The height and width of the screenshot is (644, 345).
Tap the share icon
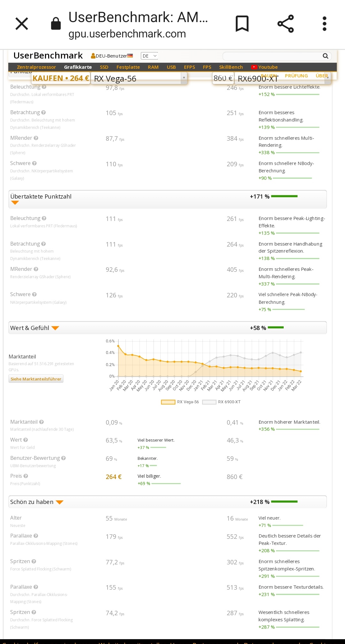286,24
